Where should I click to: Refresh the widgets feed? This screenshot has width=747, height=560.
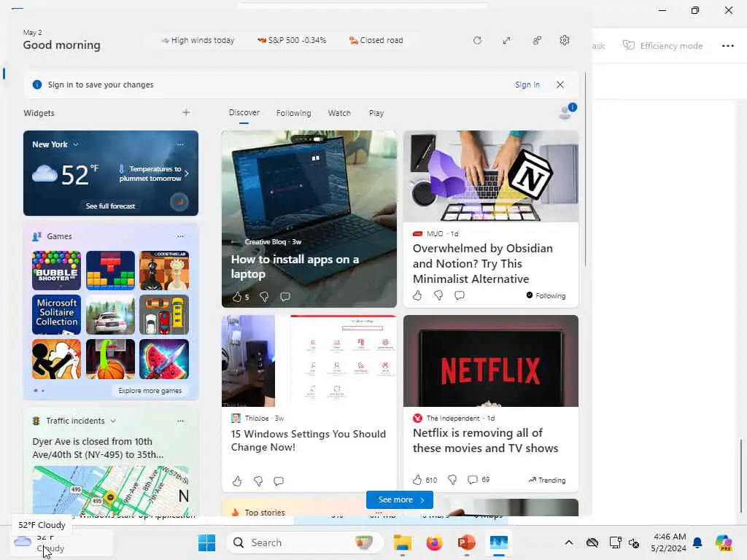(x=477, y=41)
